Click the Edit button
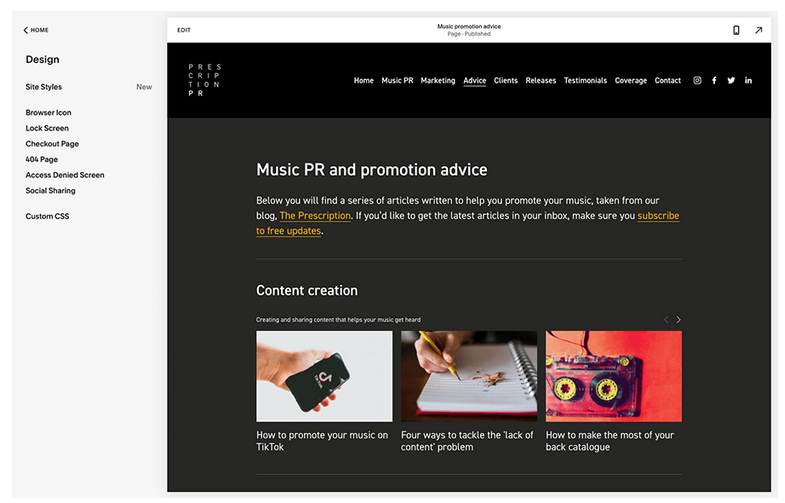 point(184,30)
